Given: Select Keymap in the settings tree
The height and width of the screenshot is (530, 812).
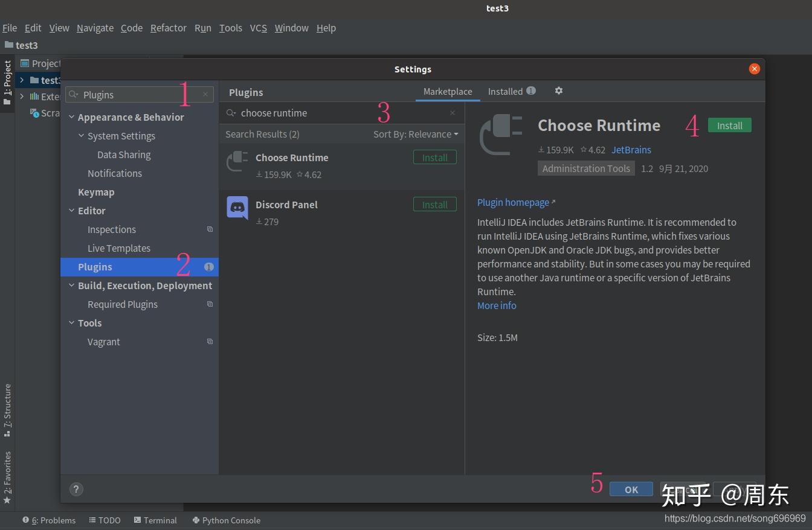Looking at the screenshot, I should [96, 192].
